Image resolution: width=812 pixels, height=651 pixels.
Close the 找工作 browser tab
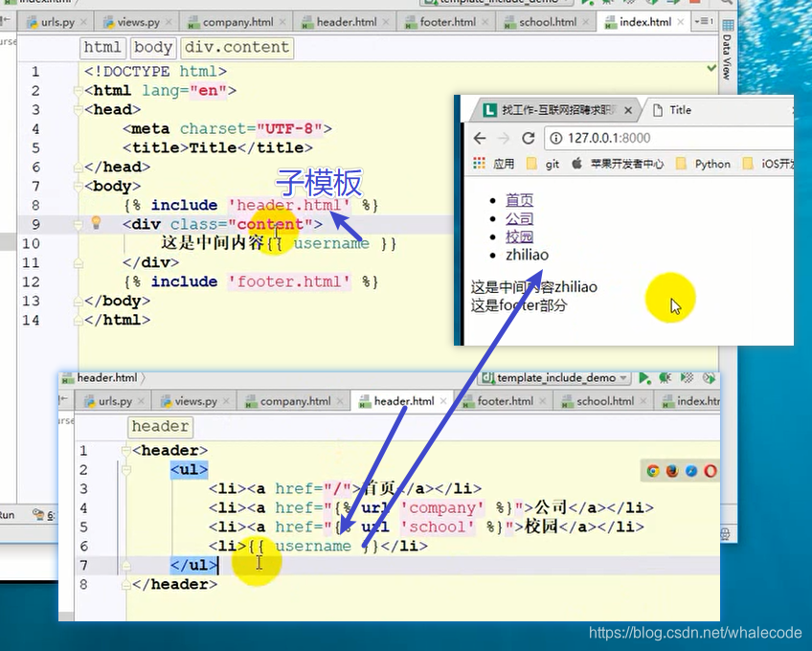[628, 110]
